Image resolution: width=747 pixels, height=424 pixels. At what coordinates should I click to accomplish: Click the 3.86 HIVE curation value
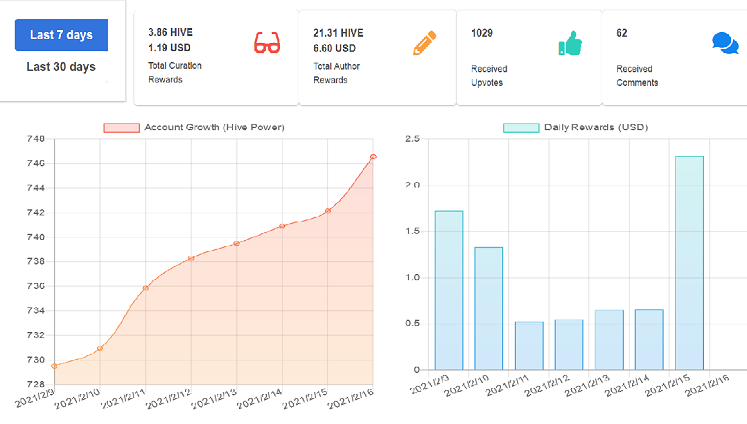171,32
